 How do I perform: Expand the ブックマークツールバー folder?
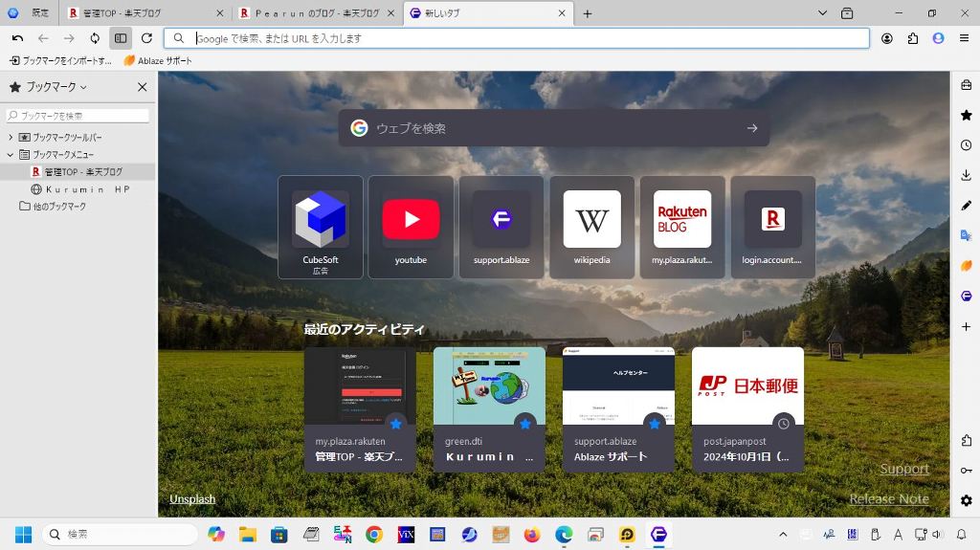click(11, 138)
